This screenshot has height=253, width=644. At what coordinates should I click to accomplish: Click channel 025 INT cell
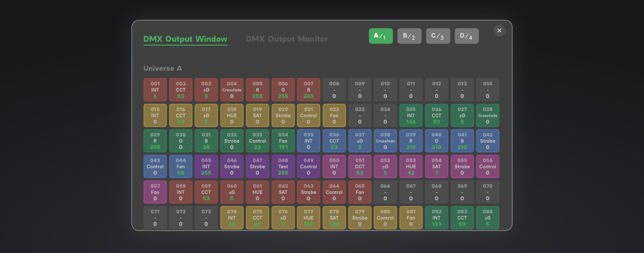pyautogui.click(x=411, y=115)
